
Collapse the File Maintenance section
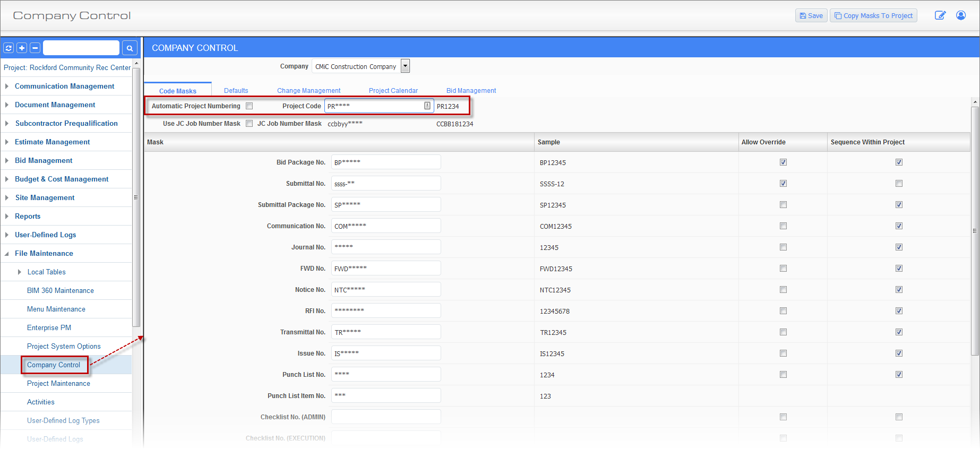point(7,254)
